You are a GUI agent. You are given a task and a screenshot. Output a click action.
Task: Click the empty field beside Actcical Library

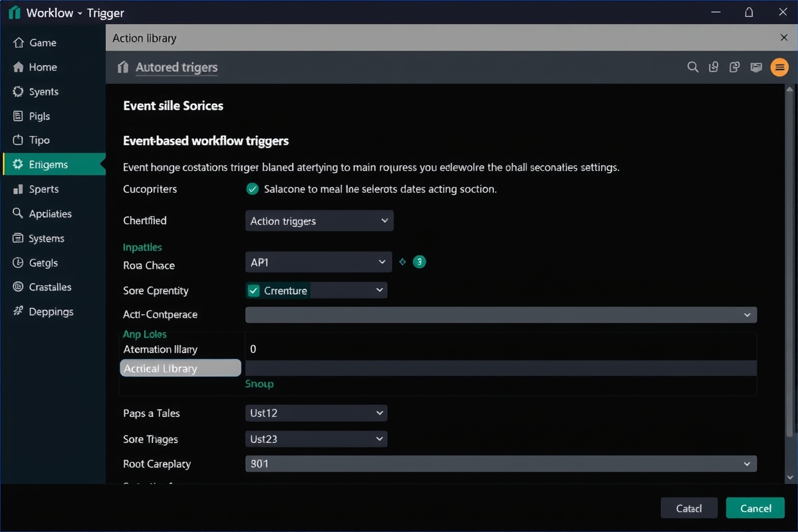point(501,368)
